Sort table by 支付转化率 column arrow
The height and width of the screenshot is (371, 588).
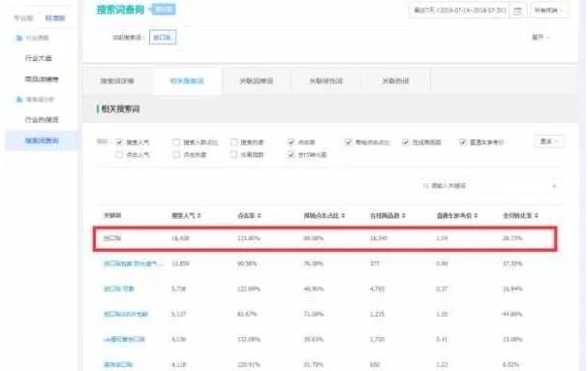coord(537,215)
